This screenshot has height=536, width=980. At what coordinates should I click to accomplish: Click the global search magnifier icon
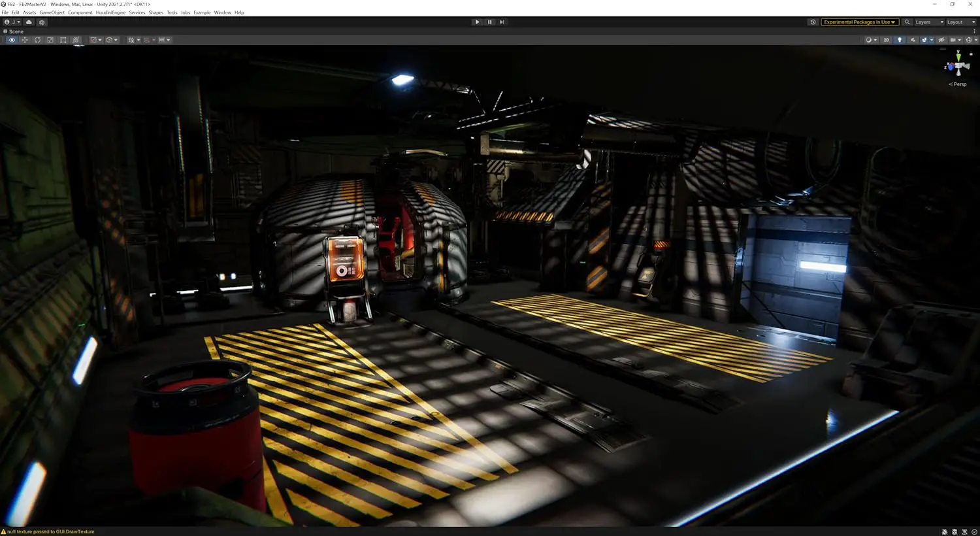[907, 22]
